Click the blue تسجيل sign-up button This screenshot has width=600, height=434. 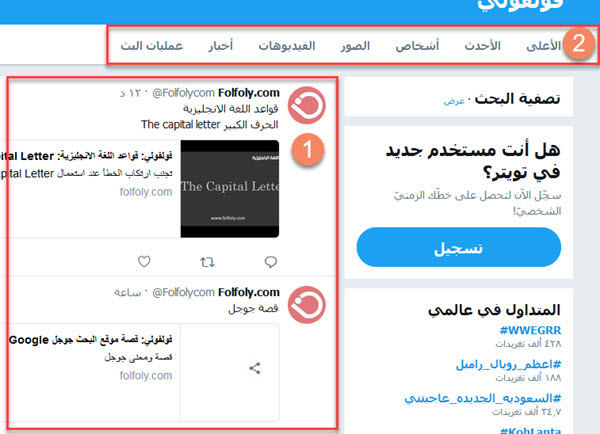pyautogui.click(x=459, y=247)
